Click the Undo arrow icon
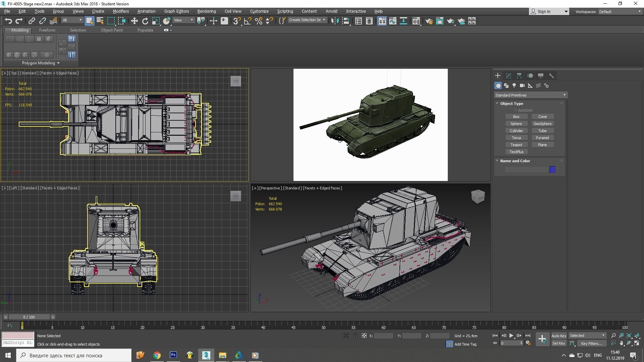This screenshot has height=362, width=644. [x=8, y=21]
